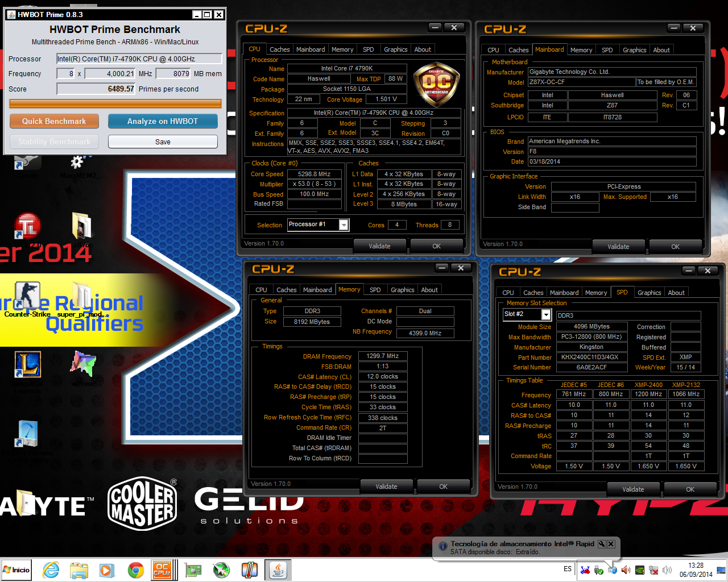728x582 pixels.
Task: Launch League of Legends desktop shortcut
Action: pos(27,365)
